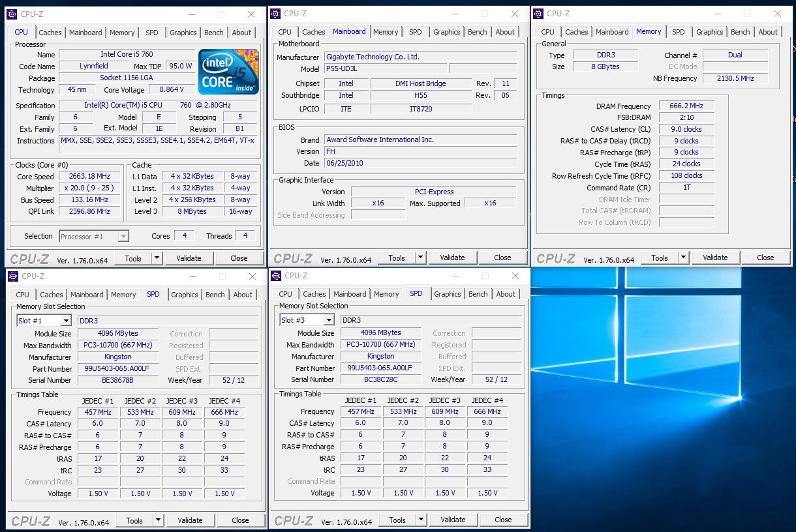This screenshot has height=532, width=796.
Task: Open the Graphics tab in the Mainboard window
Action: [x=447, y=32]
